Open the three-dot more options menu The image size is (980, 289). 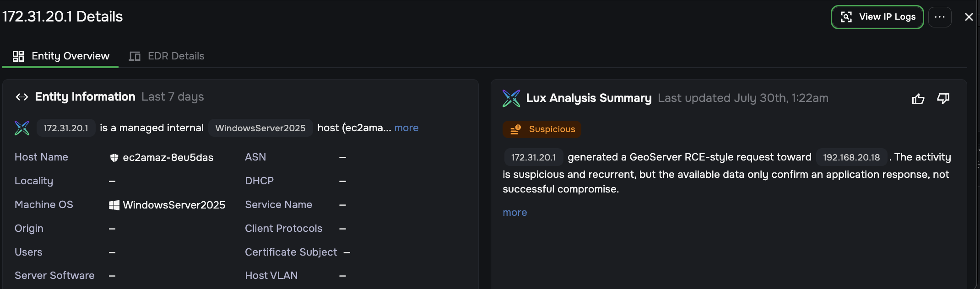pos(940,17)
